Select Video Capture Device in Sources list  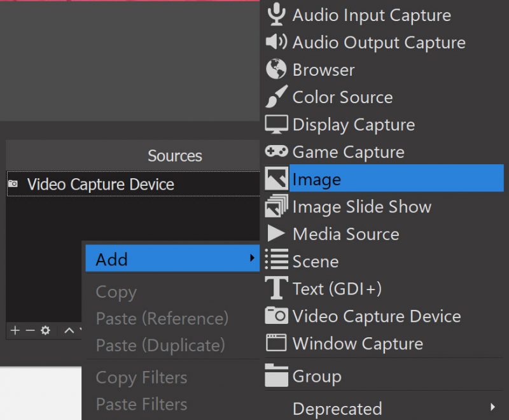pyautogui.click(x=100, y=185)
